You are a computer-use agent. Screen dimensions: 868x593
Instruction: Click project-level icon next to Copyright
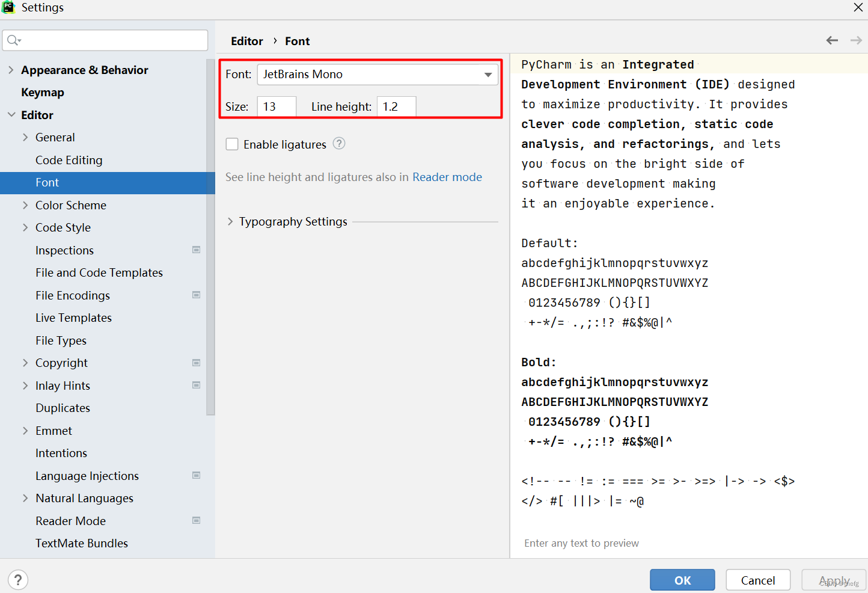tap(196, 363)
